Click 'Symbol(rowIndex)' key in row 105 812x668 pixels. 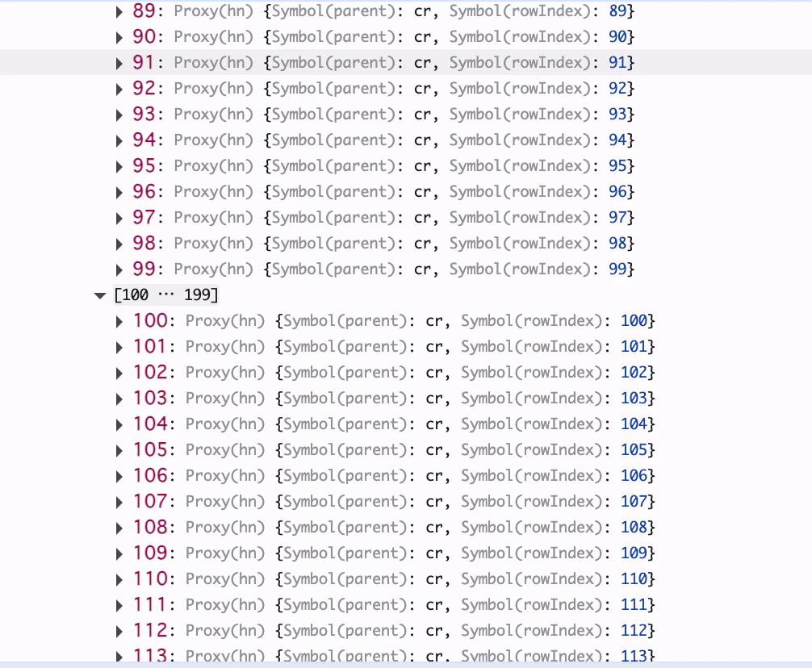point(533,451)
